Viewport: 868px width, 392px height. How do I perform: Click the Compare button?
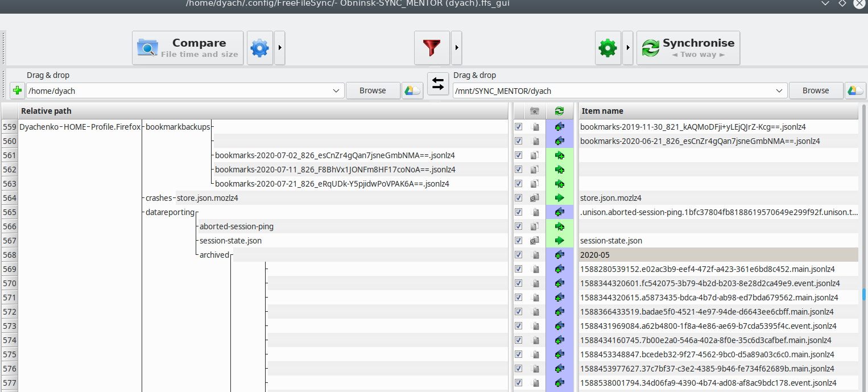click(x=188, y=48)
